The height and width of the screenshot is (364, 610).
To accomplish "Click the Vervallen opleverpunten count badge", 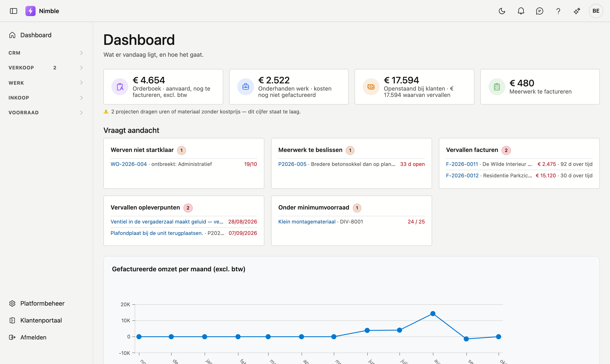I will [188, 208].
